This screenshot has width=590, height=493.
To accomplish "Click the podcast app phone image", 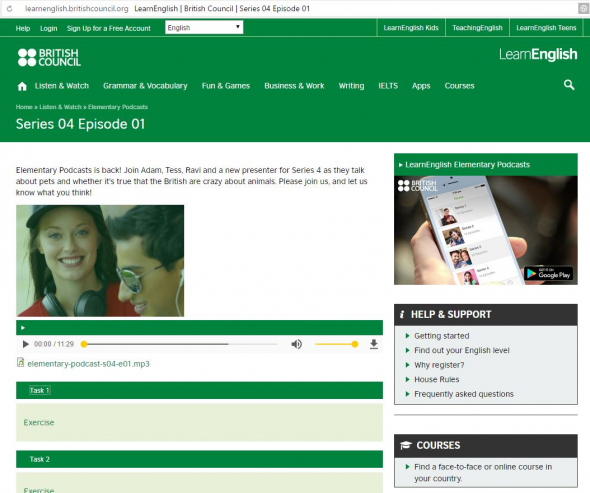I will 485,230.
